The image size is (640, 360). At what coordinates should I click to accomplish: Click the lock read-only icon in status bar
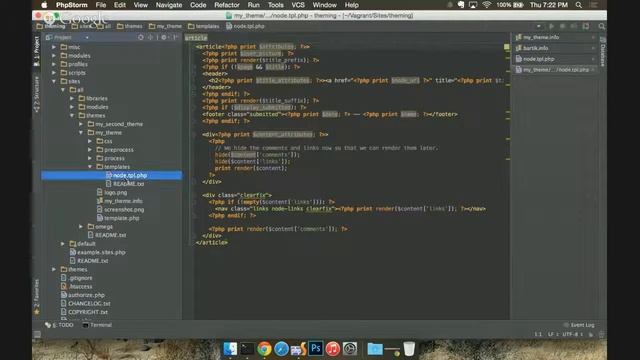click(x=591, y=334)
